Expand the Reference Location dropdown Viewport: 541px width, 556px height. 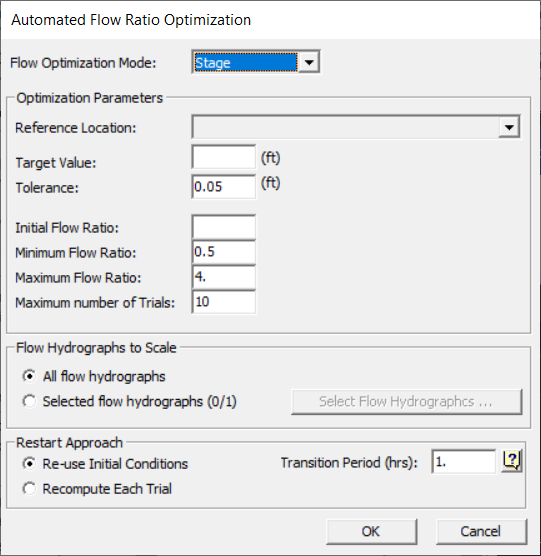[509, 127]
